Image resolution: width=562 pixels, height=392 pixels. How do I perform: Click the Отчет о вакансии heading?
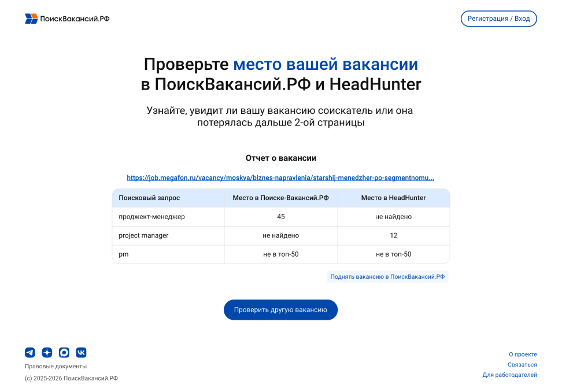(281, 158)
